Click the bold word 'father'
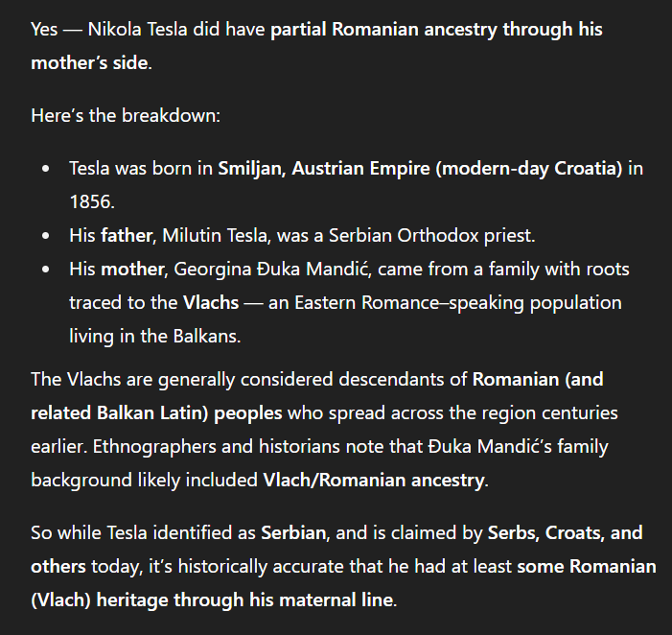The image size is (672, 635). [x=126, y=236]
